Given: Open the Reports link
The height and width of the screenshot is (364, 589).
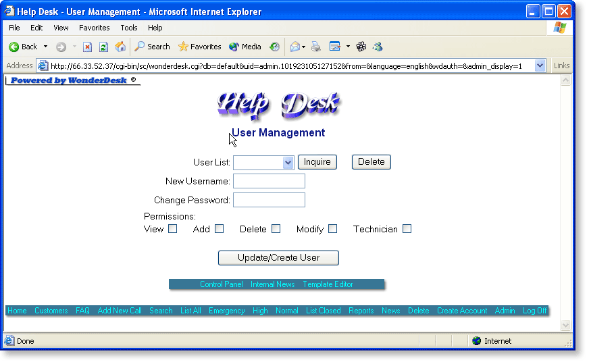Looking at the screenshot, I should click(361, 311).
